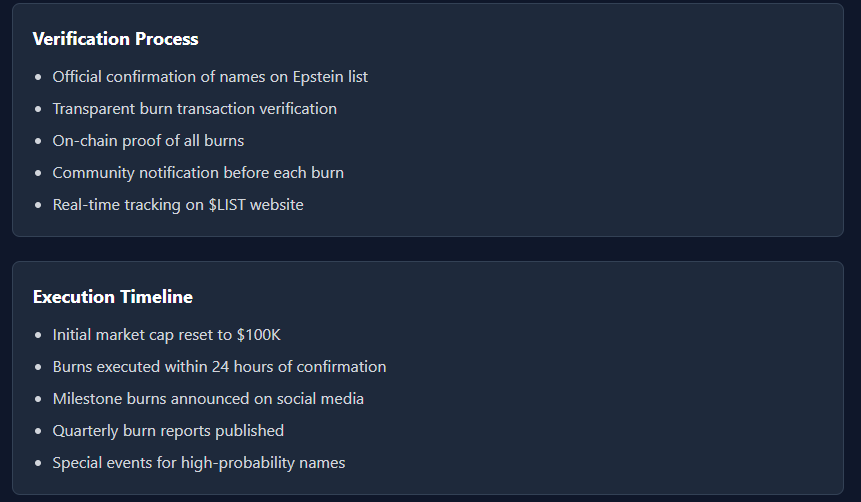Select 'Official confirmation of names' list item

[x=210, y=77]
